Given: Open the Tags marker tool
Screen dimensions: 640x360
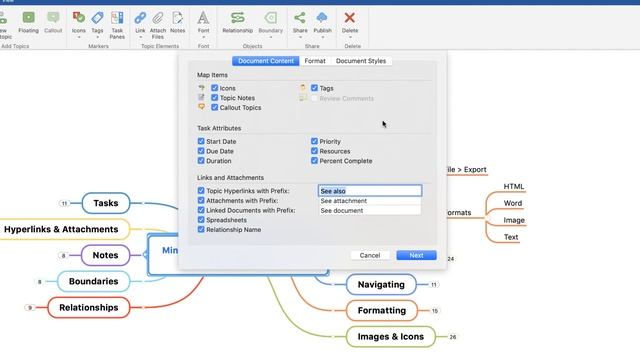Looking at the screenshot, I should coord(97,22).
